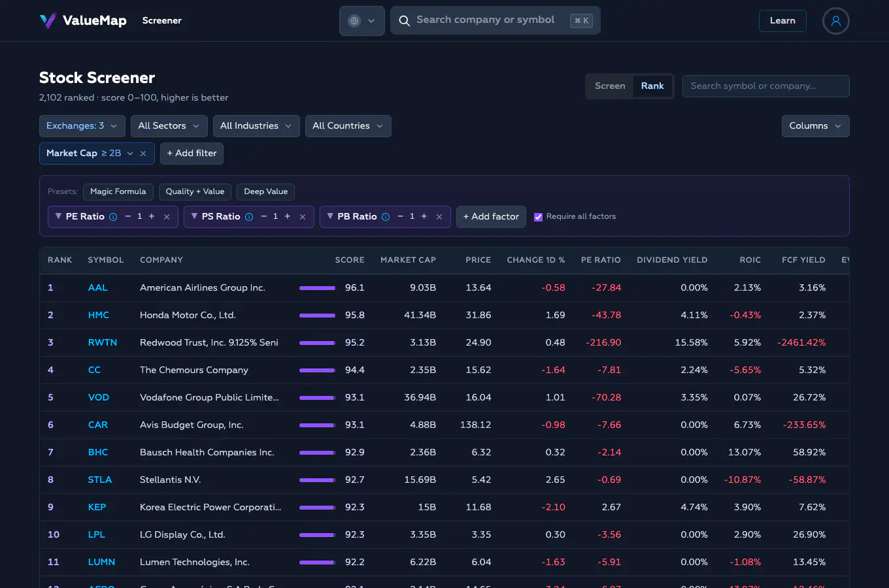
Task: Click "Avis Budget Group, Inc." company name
Action: click(x=192, y=425)
